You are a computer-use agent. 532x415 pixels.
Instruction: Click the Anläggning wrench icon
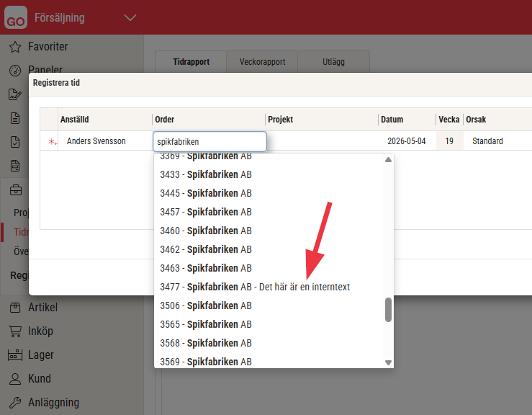pos(15,403)
